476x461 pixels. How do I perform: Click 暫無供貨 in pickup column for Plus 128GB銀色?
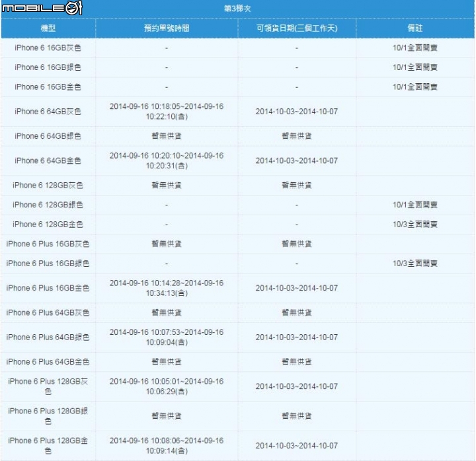tap(297, 416)
